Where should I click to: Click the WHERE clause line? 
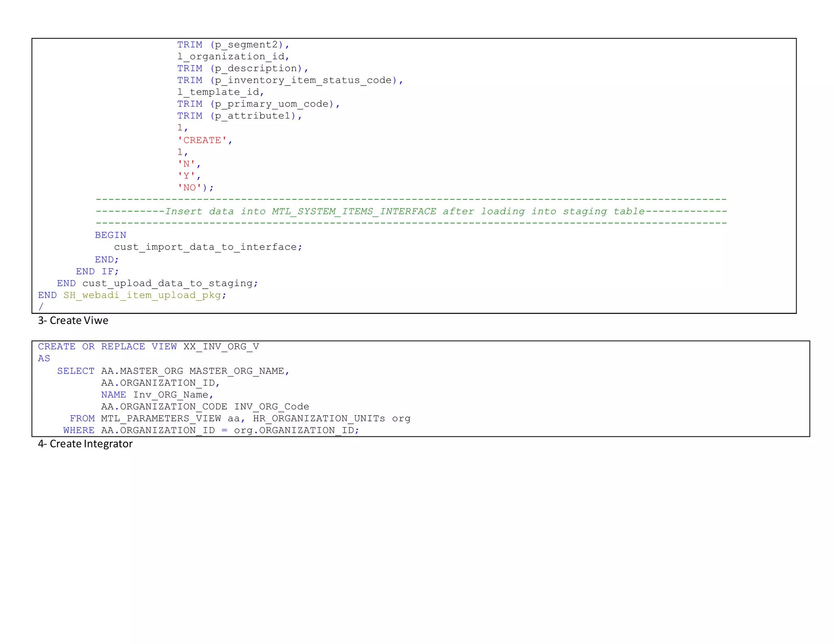(211, 430)
